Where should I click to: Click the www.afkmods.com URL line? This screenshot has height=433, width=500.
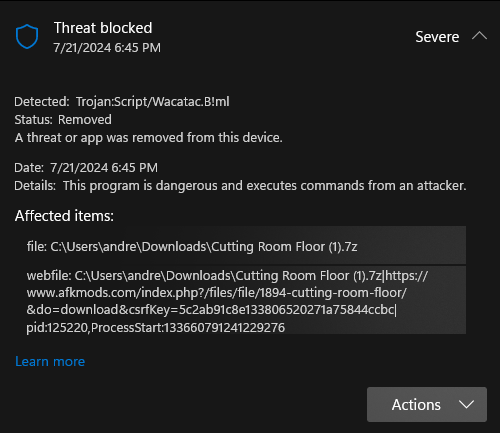[x=217, y=293]
